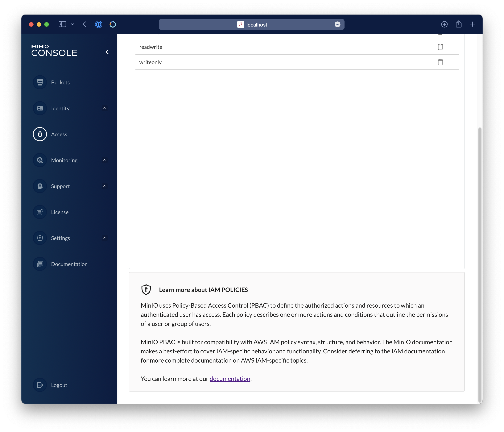This screenshot has height=432, width=504.
Task: Open the Safari Share button
Action: 459,24
